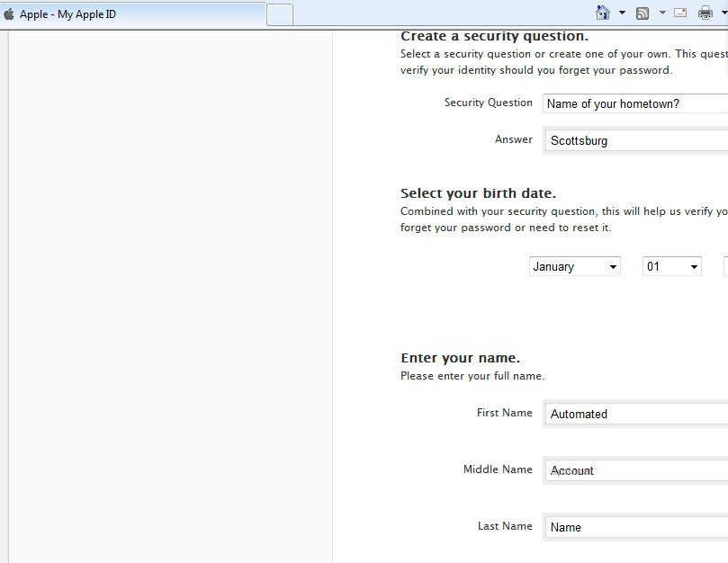Click the Middle Name field with Account
This screenshot has height=563, width=728.
click(636, 470)
